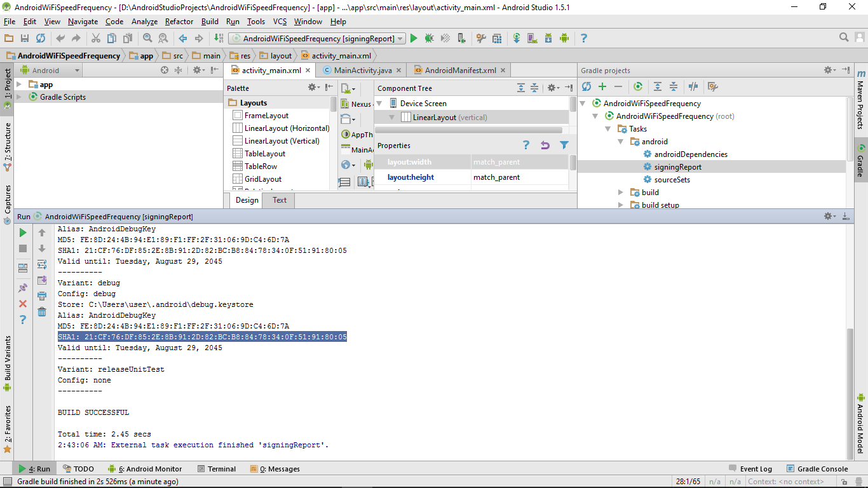
Task: Close the Run panel with red X
Action: point(23,304)
